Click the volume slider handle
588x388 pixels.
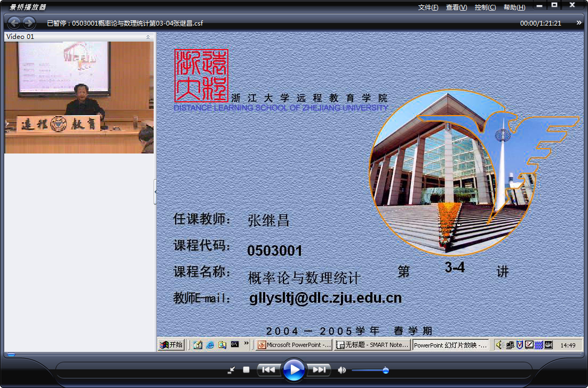pos(385,370)
